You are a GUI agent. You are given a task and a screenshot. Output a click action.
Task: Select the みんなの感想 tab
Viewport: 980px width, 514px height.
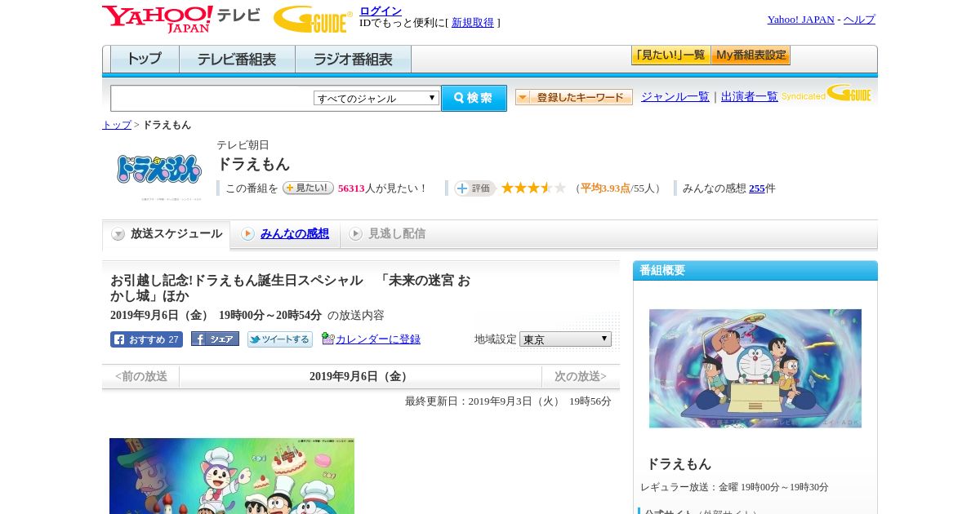click(295, 234)
